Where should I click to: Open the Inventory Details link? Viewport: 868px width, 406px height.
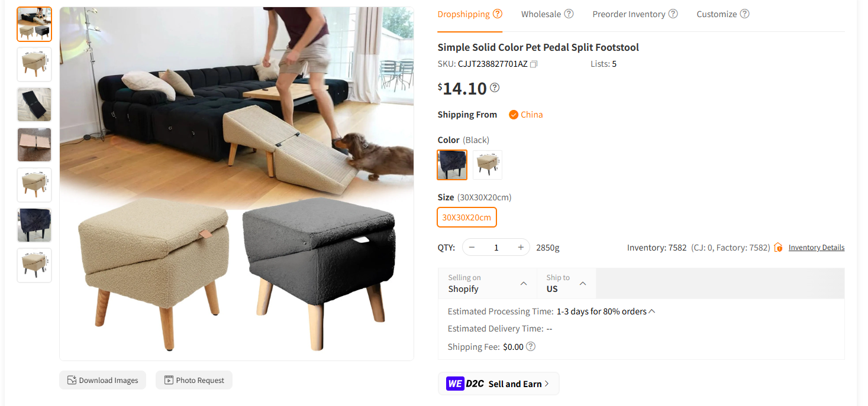[x=816, y=247]
